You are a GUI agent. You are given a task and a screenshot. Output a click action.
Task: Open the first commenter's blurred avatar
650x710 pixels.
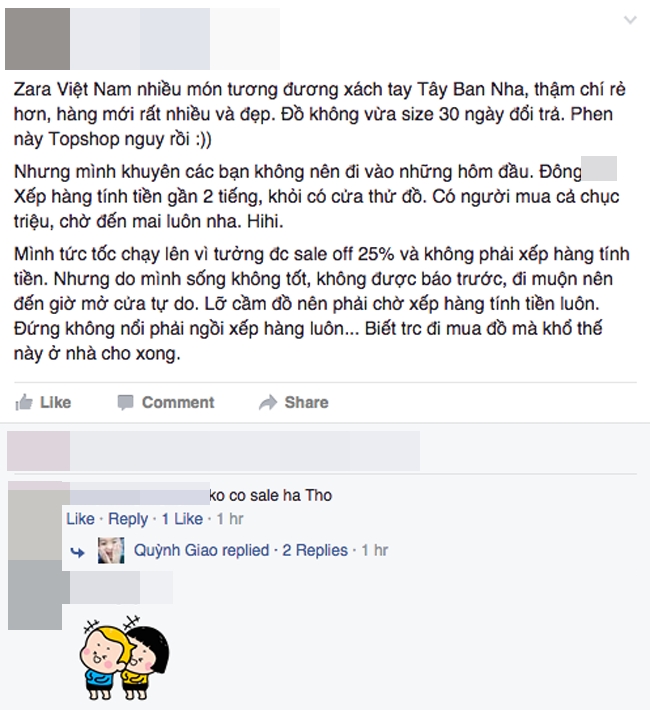pos(35,520)
